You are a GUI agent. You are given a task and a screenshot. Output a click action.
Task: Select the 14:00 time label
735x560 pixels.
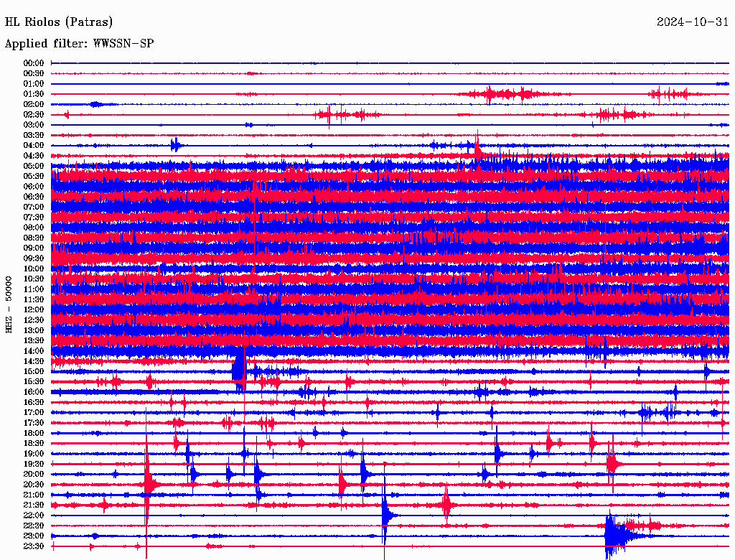pos(34,351)
